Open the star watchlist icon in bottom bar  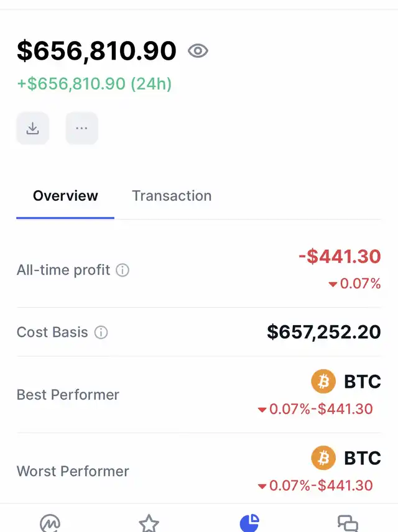[x=149, y=523]
